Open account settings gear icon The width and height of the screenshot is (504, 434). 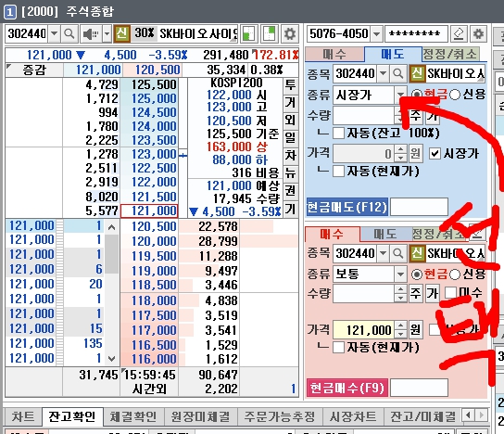[478, 33]
